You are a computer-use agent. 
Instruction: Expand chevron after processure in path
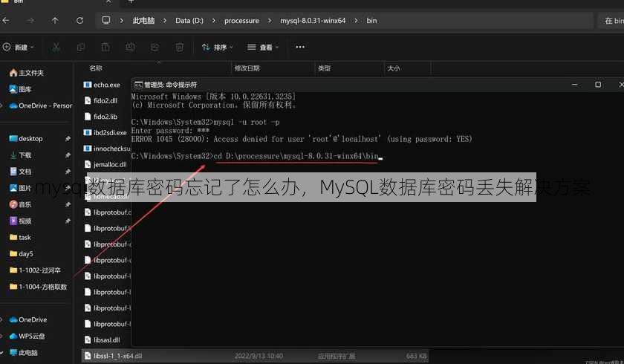(x=270, y=20)
